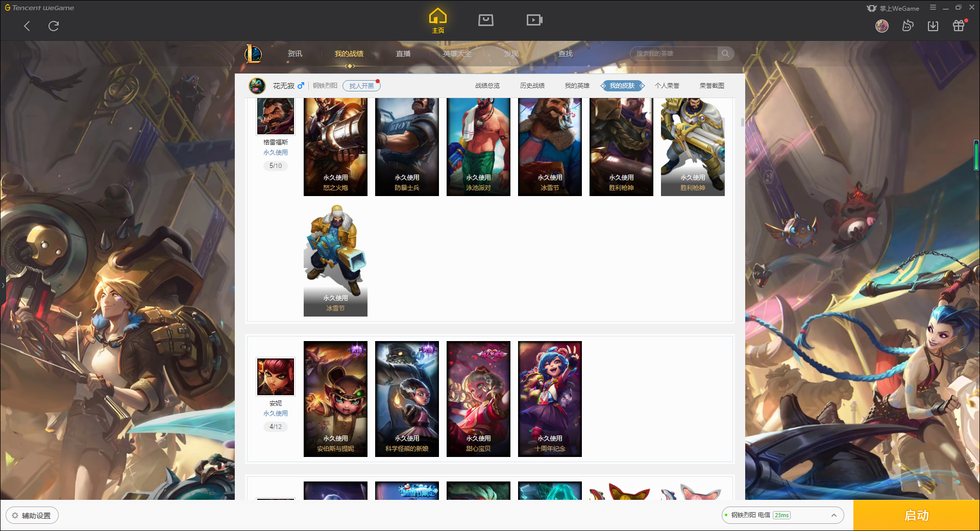980x531 pixels.
Task: Open the 冰雪节 splash-art skin card
Action: [x=550, y=147]
